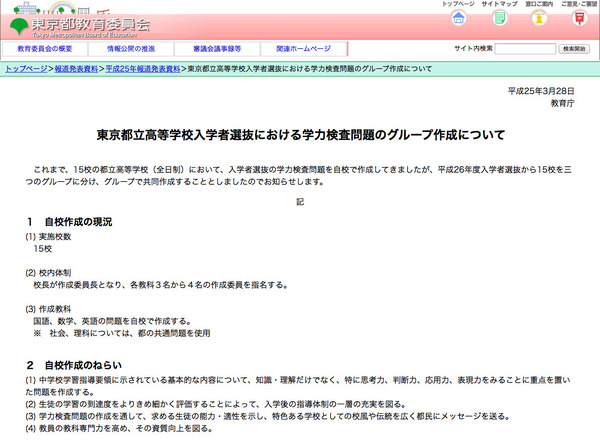
Task: Follow the 報道発表資料 breadcrumb link
Action: coord(76,69)
